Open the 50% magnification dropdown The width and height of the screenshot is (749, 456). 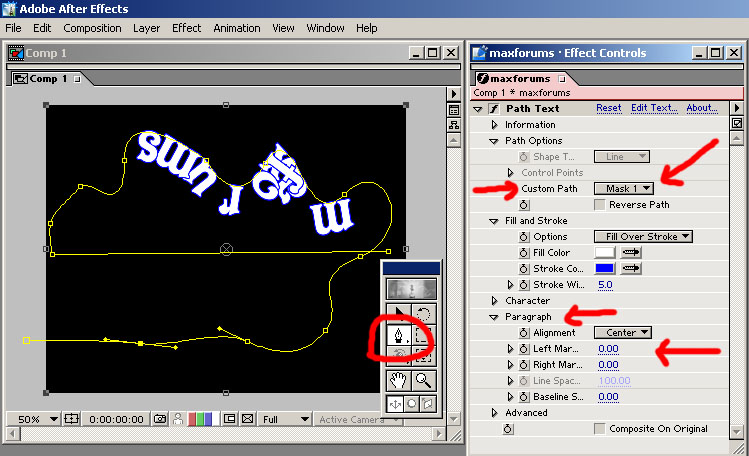(x=33, y=419)
